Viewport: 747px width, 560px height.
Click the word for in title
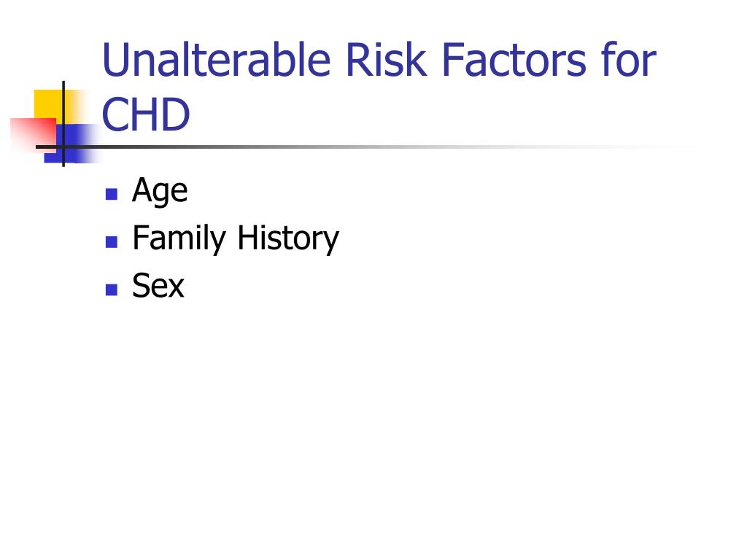[628, 61]
